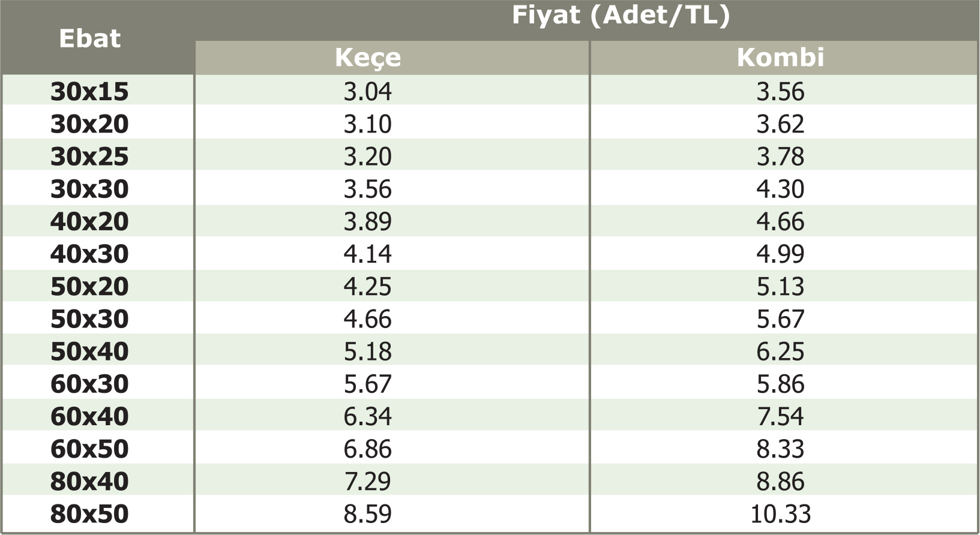Select the 50x20 size label
Image resolution: width=980 pixels, height=535 pixels.
[89, 287]
